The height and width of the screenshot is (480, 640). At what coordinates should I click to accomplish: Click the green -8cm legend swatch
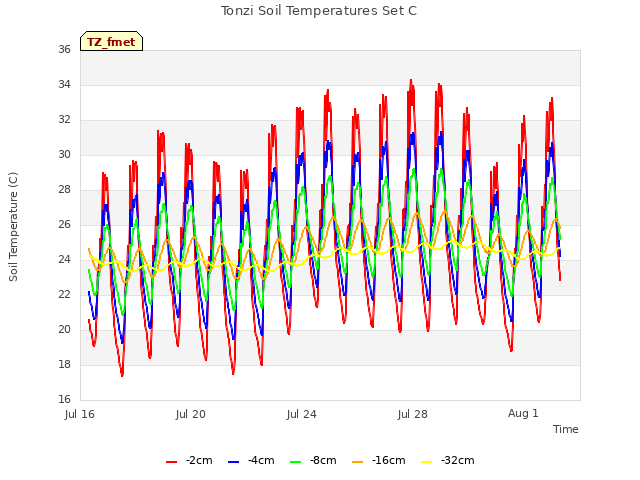tap(296, 462)
